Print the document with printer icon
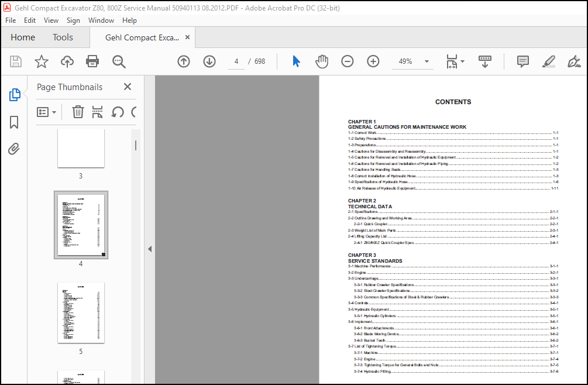Image resolution: width=588 pixels, height=385 pixels. tap(92, 61)
